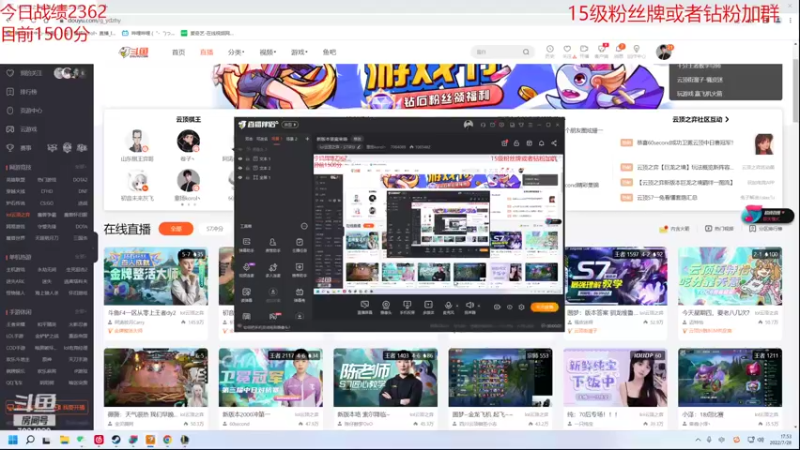Add window capture source in streaming app bottom bar
The width and height of the screenshot is (800, 450).
coord(365,307)
